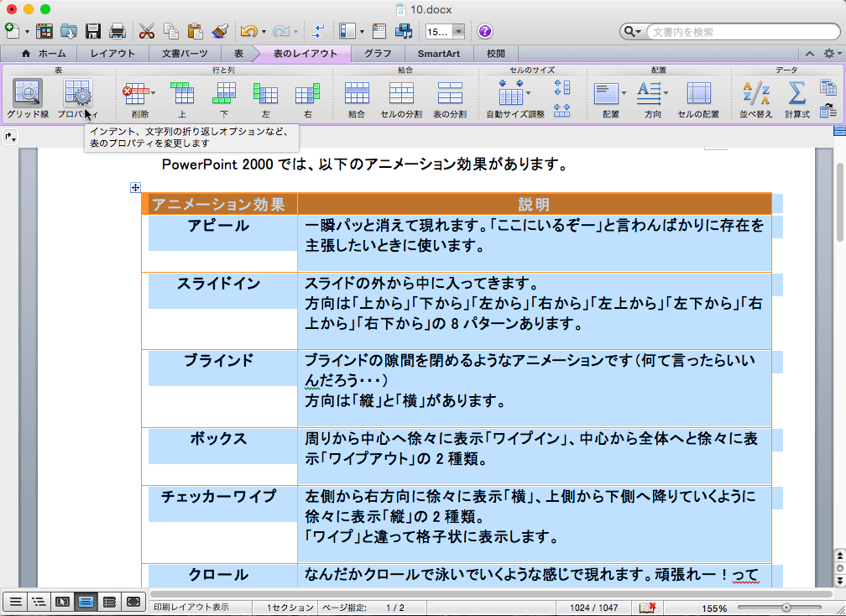Switch to notebook layout view button

coord(109,602)
